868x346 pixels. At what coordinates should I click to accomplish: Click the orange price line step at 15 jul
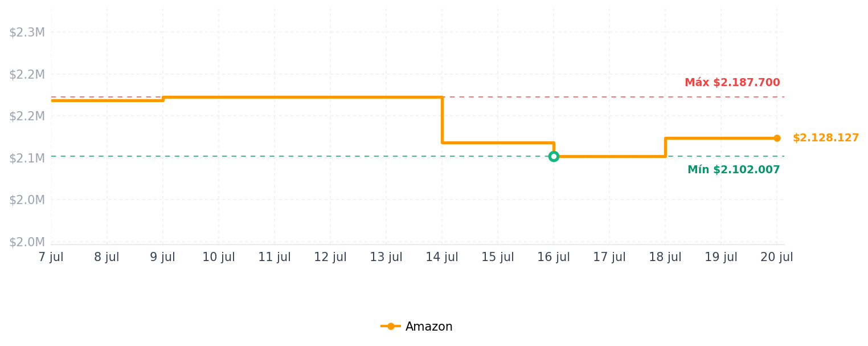pyautogui.click(x=498, y=143)
